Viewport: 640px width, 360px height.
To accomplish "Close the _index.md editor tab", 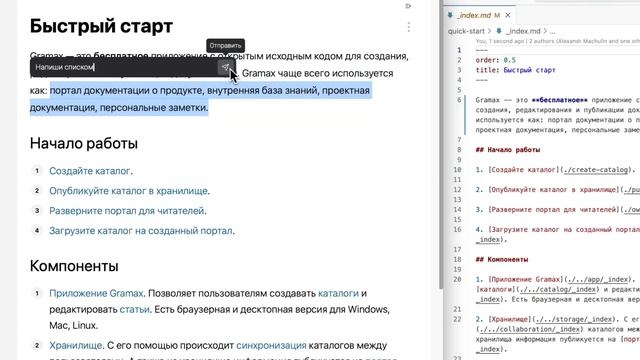I will tap(508, 15).
